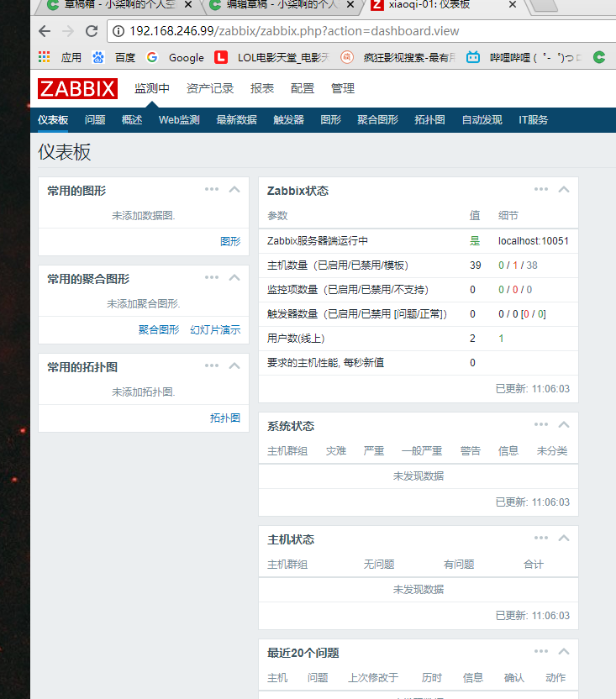Select the 最新数据 submenu tab
Screen dimensions: 616x699
pyautogui.click(x=237, y=120)
